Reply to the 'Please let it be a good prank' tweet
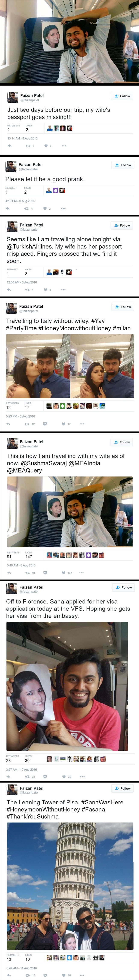The height and width of the screenshot is (980, 139). (8, 209)
